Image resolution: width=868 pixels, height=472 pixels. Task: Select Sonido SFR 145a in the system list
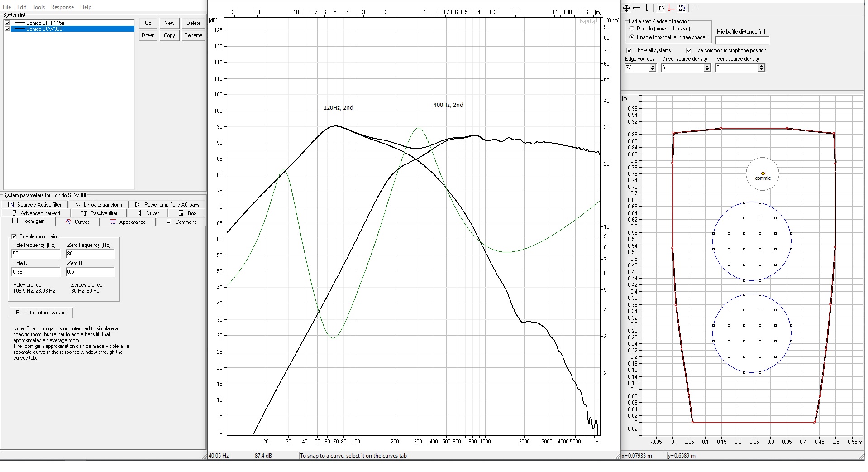[72, 23]
